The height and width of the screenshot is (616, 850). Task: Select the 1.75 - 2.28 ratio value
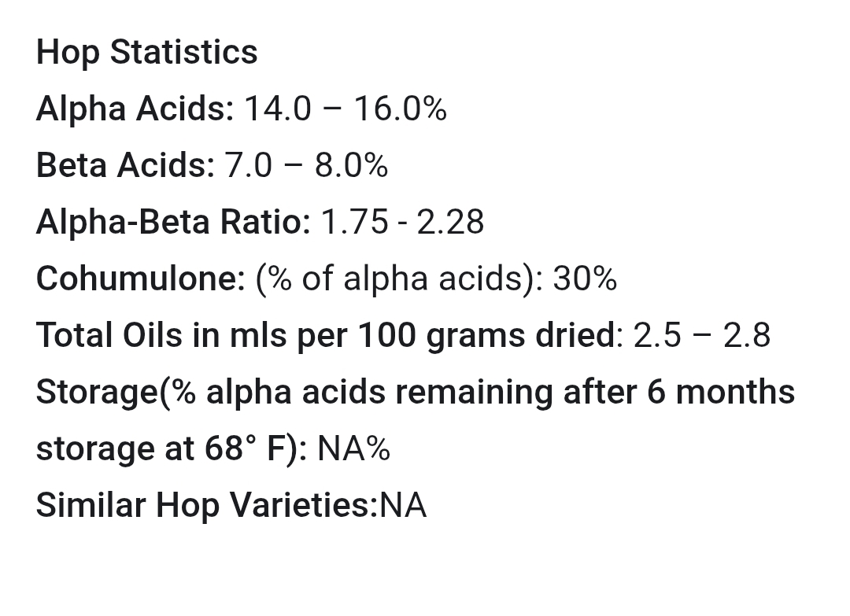(x=403, y=222)
